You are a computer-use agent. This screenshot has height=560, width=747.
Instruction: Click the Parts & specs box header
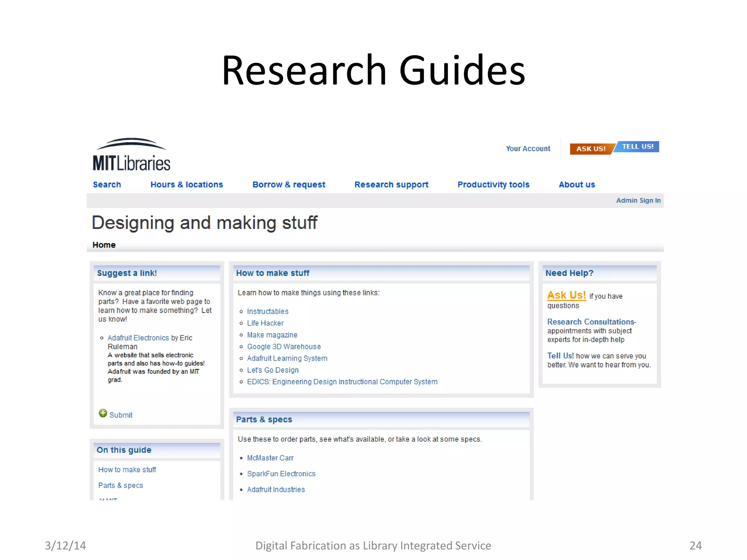[x=381, y=419]
